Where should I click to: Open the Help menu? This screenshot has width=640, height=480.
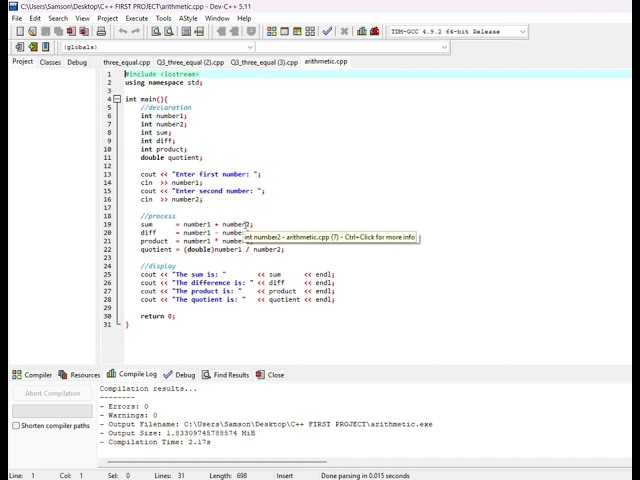(x=244, y=18)
